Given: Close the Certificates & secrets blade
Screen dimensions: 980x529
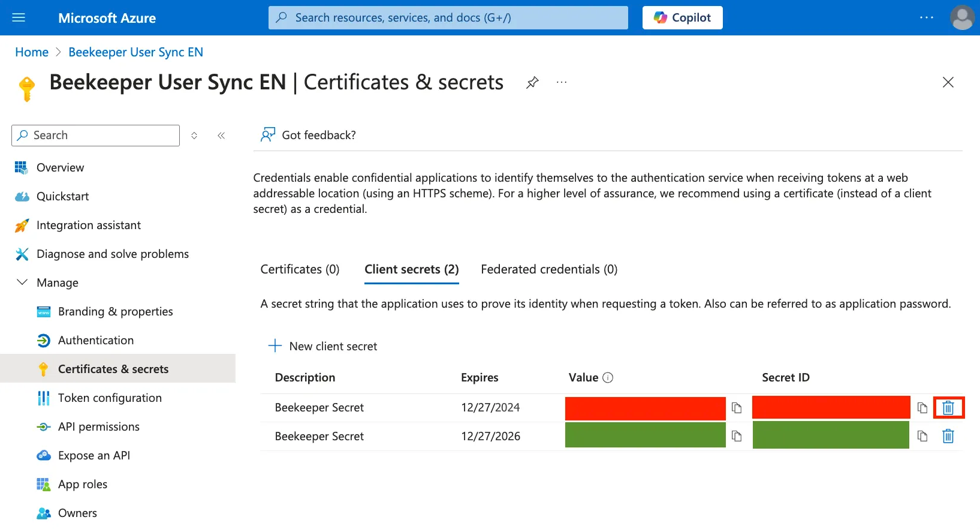Looking at the screenshot, I should pos(948,82).
